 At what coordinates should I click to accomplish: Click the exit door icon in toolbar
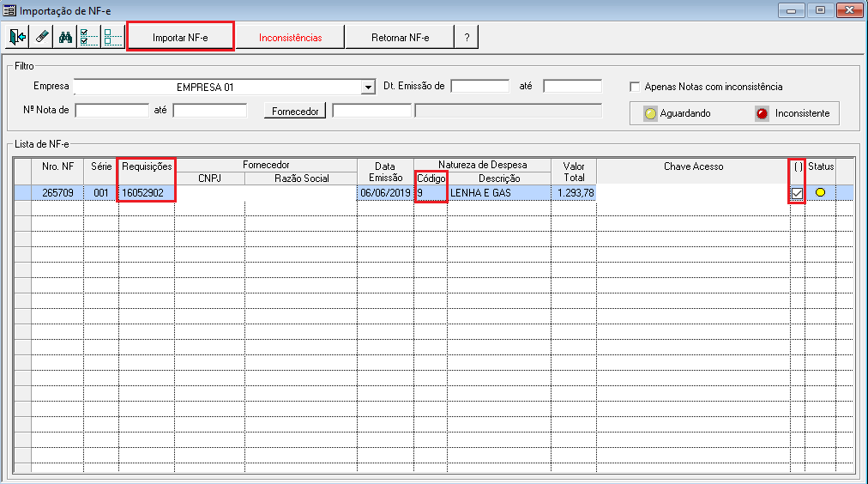point(18,37)
